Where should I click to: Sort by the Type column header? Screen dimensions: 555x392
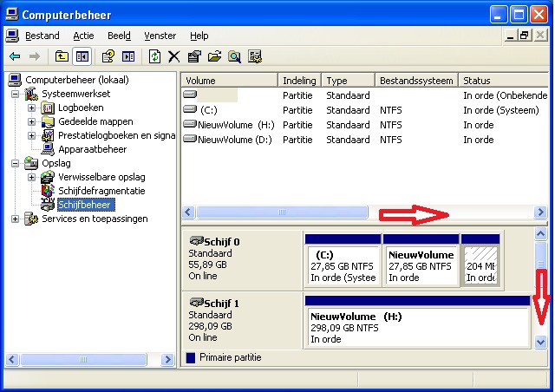(349, 81)
